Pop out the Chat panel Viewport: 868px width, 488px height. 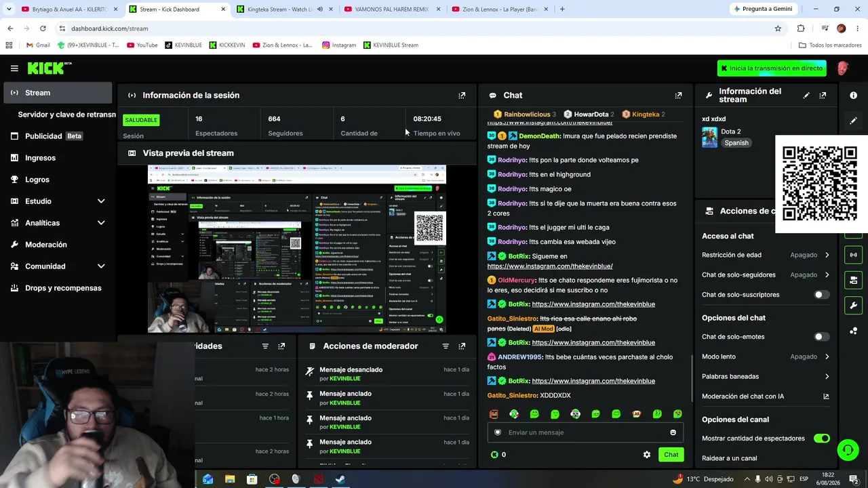(678, 96)
